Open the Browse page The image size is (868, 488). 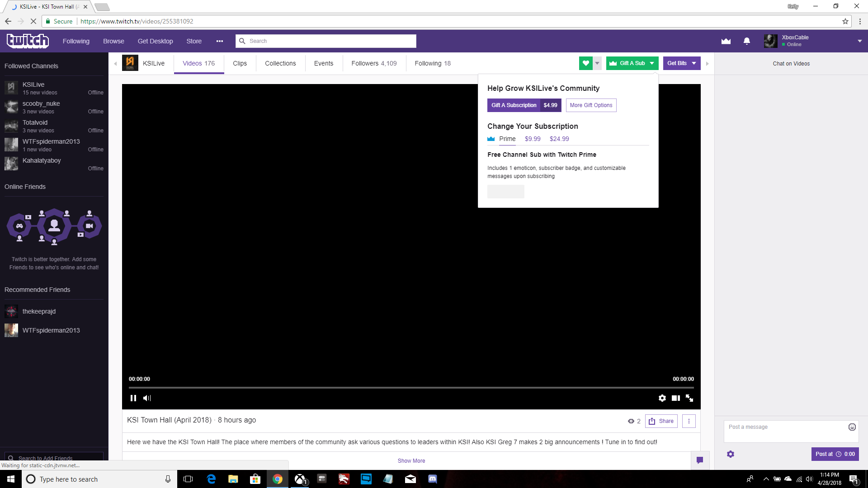tap(113, 41)
